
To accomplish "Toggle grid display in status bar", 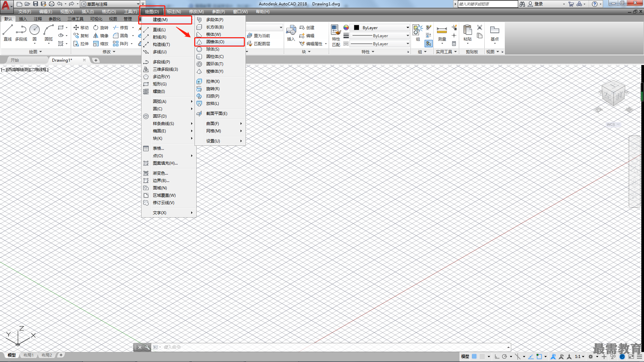I will pyautogui.click(x=474, y=356).
